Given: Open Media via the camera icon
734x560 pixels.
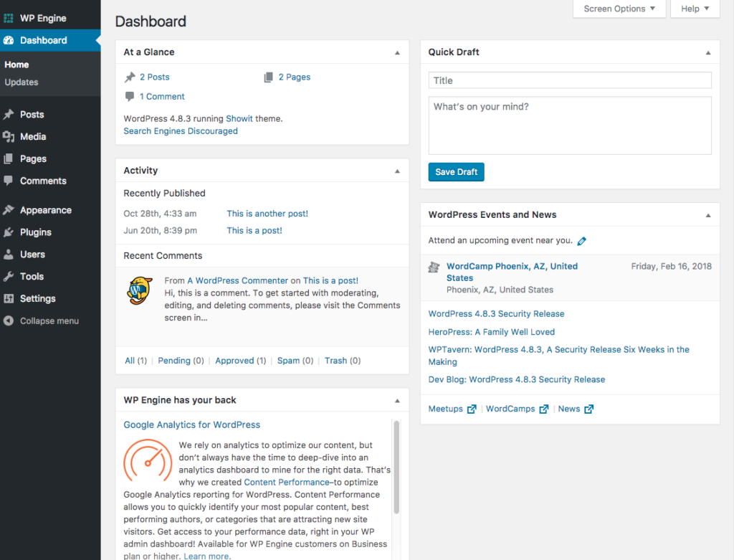Looking at the screenshot, I should 10,136.
